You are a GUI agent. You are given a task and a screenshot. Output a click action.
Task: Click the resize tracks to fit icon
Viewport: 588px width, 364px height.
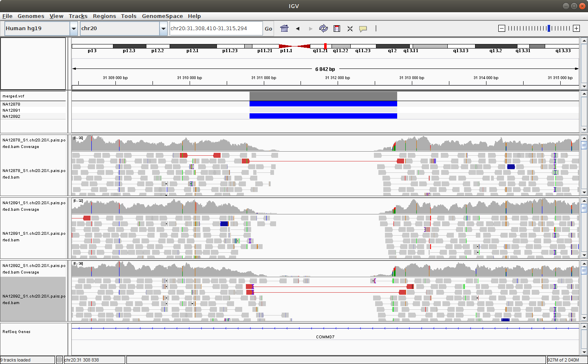point(350,29)
